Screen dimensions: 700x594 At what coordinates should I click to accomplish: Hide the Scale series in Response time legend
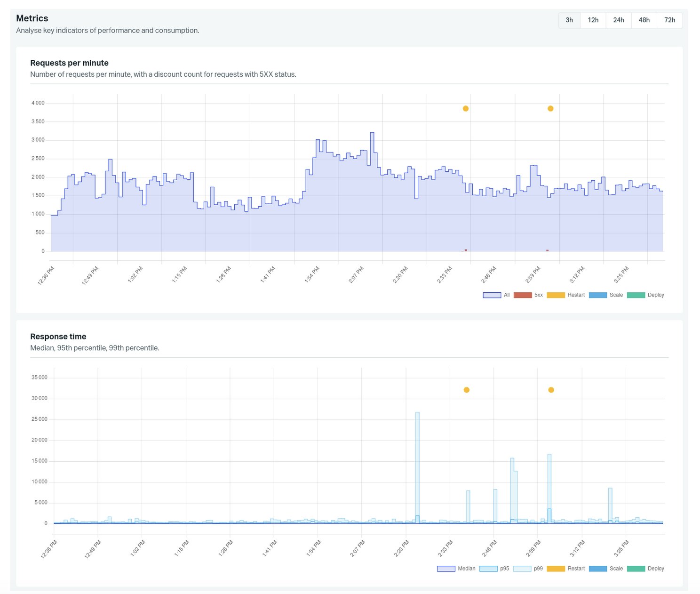click(597, 569)
